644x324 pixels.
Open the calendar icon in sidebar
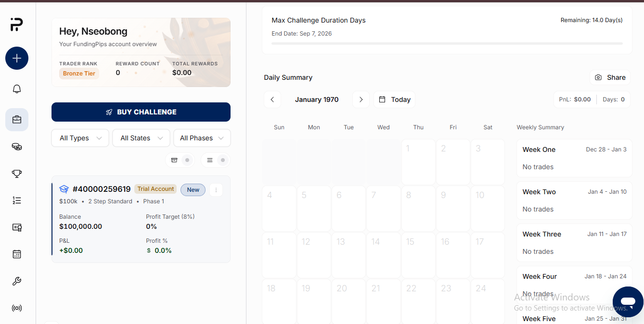tap(17, 254)
